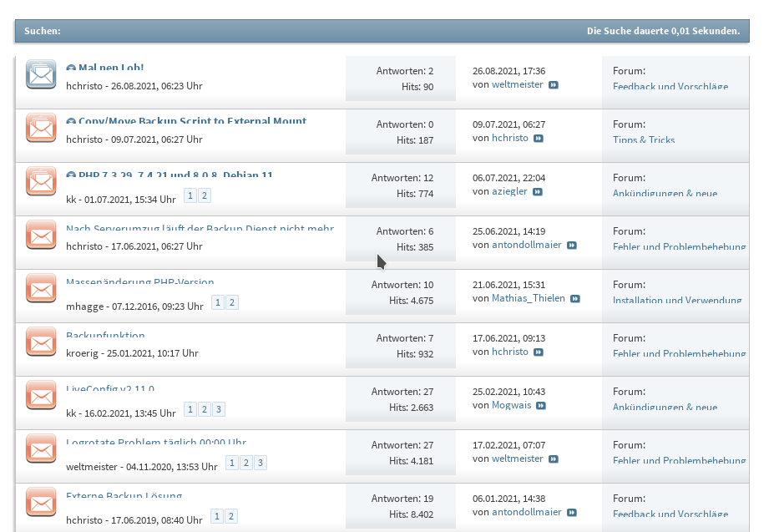This screenshot has width=774, height=532.
Task: Click the envelope icon for Logrotate Problem thread
Action: pos(41,448)
